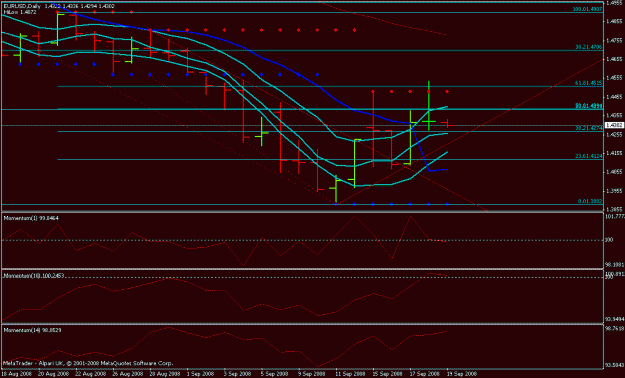Image resolution: width=625 pixels, height=378 pixels.
Task: Click the HiLow indicator label
Action: (x=20, y=12)
